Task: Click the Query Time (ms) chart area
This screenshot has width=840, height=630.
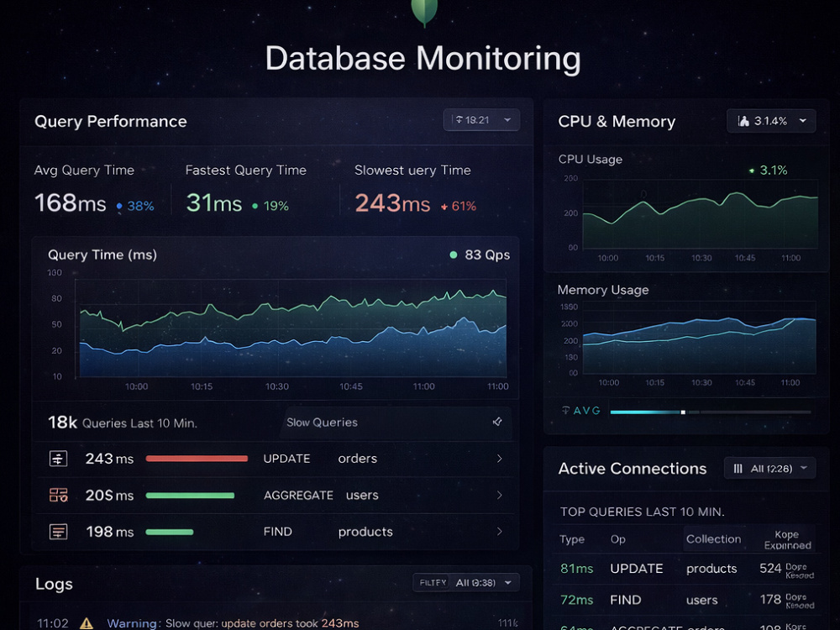Action: point(292,328)
